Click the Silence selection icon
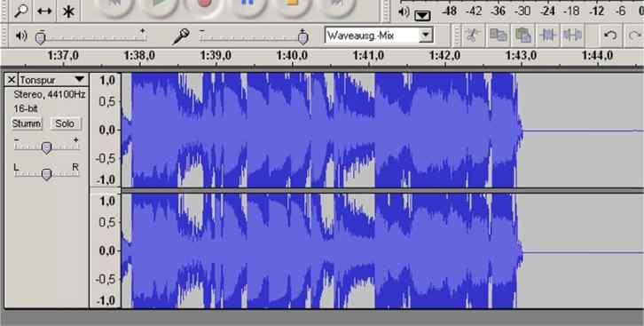Screen dimensions: 644x326 [x=572, y=36]
